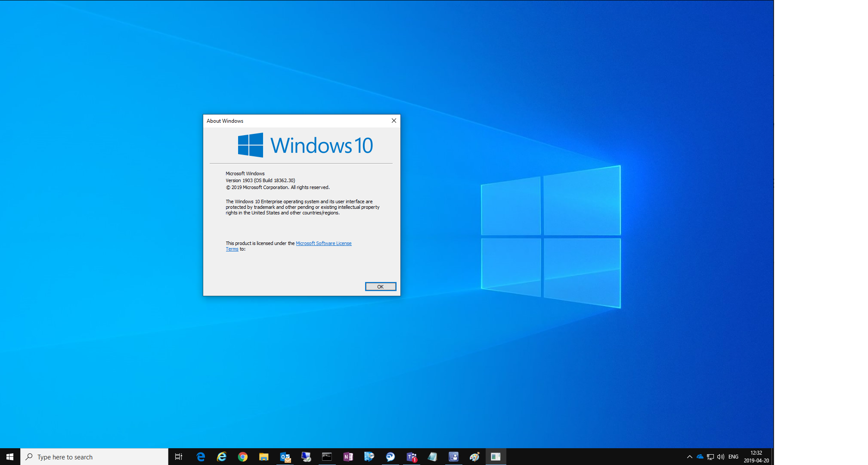Open Start menu button
This screenshot has width=868, height=465.
coord(9,456)
